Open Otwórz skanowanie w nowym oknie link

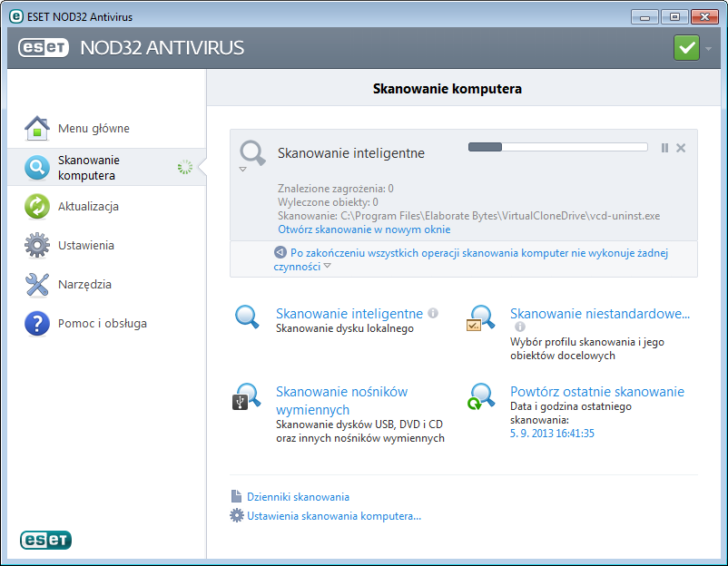coord(364,229)
